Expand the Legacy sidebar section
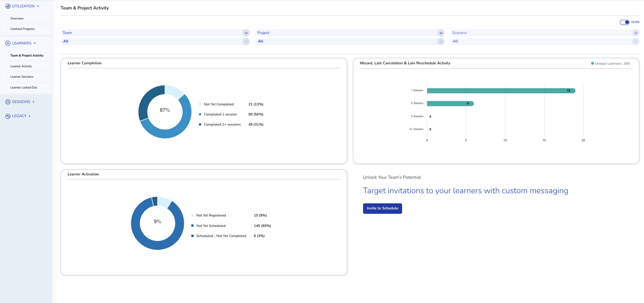The width and height of the screenshot is (644, 303). click(30, 116)
